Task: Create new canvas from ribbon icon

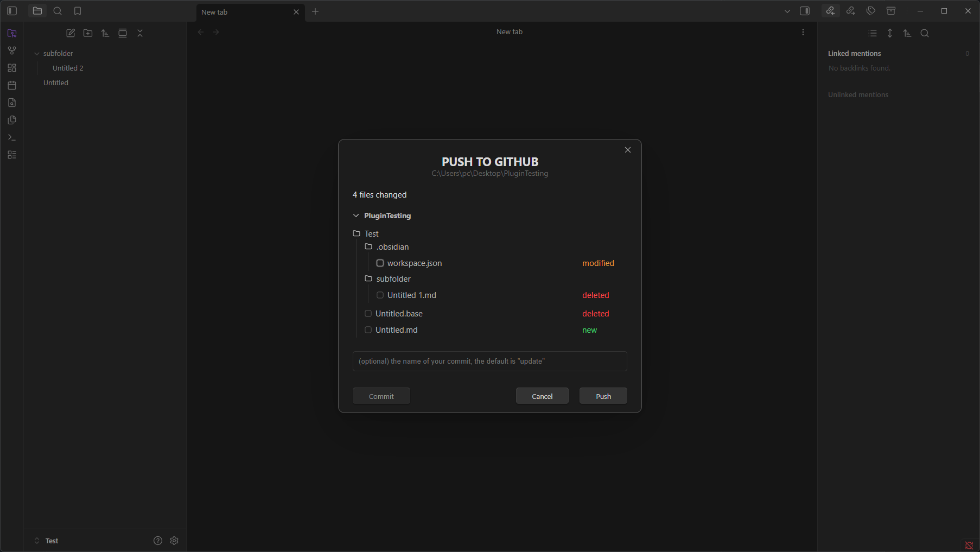Action: (x=12, y=68)
